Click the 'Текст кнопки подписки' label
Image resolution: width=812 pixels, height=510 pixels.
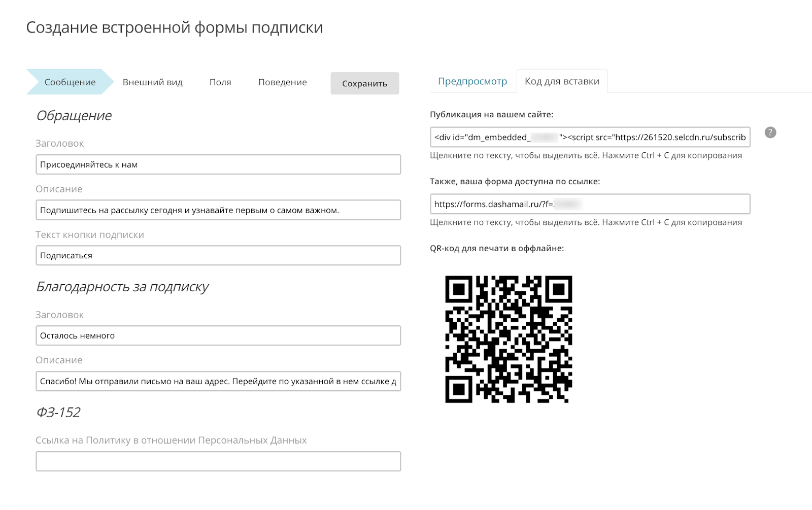[x=90, y=235]
